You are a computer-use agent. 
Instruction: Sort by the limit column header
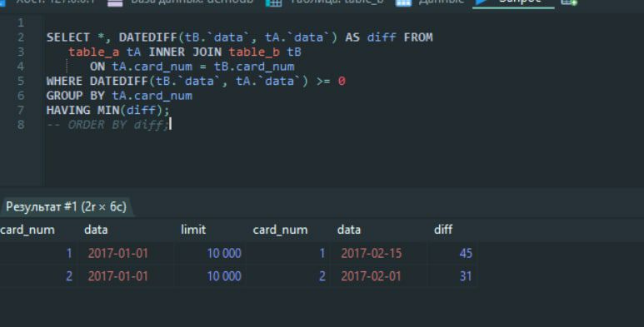pos(193,230)
